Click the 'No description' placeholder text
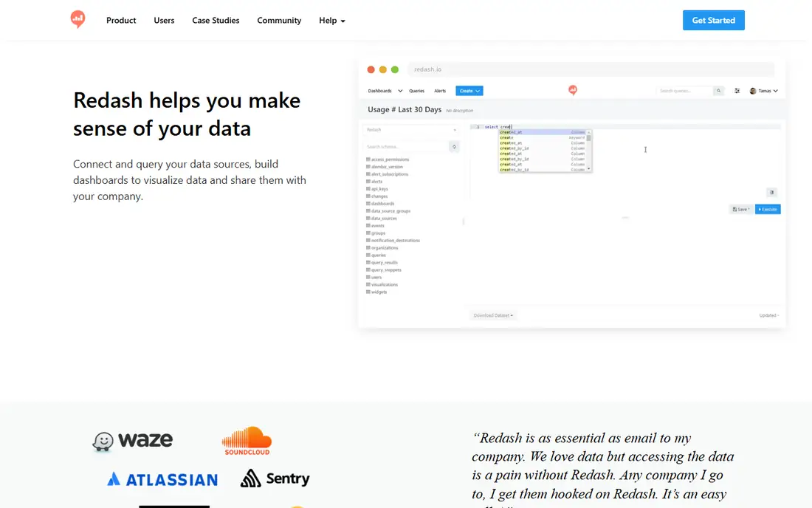812x508 pixels. (x=459, y=110)
